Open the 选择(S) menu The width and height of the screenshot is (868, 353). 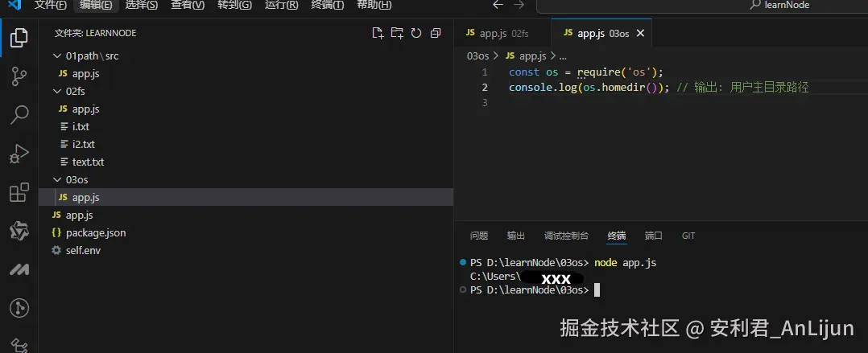[x=141, y=5]
